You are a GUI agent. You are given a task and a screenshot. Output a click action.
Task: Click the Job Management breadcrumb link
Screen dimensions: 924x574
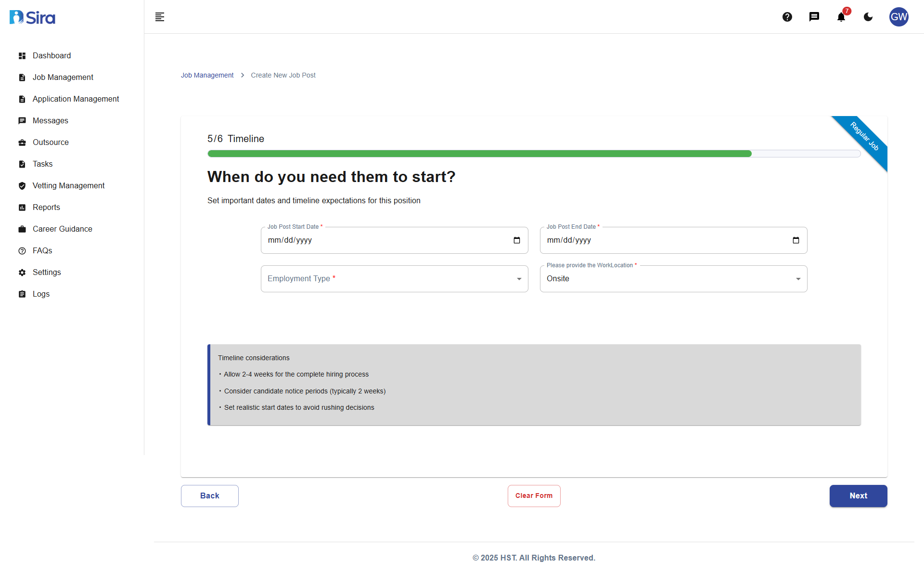[207, 75]
